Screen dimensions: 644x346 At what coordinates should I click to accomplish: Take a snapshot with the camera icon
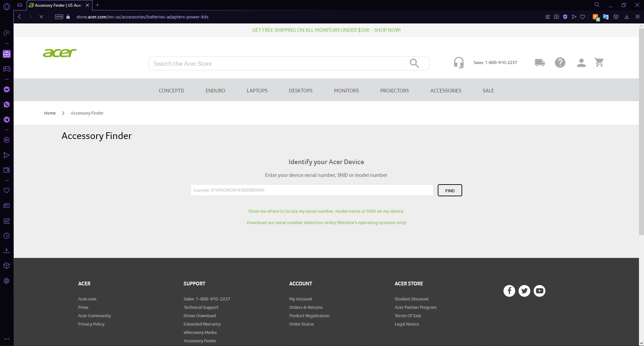pyautogui.click(x=556, y=17)
